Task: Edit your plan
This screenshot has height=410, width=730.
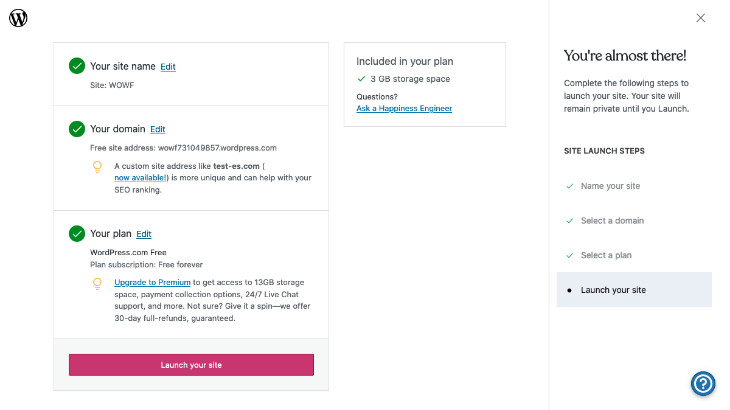Action: point(144,234)
